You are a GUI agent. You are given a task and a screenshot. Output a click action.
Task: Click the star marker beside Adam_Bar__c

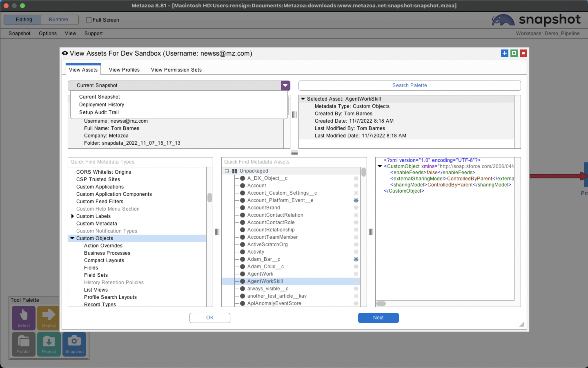click(356, 259)
